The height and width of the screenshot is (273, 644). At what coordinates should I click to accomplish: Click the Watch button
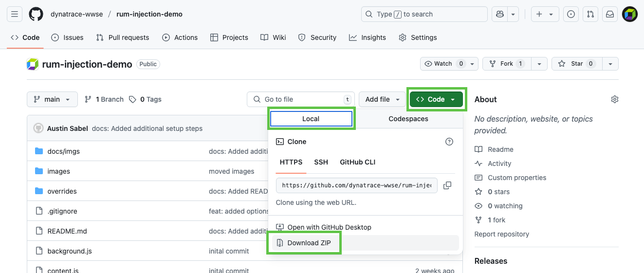(x=449, y=64)
